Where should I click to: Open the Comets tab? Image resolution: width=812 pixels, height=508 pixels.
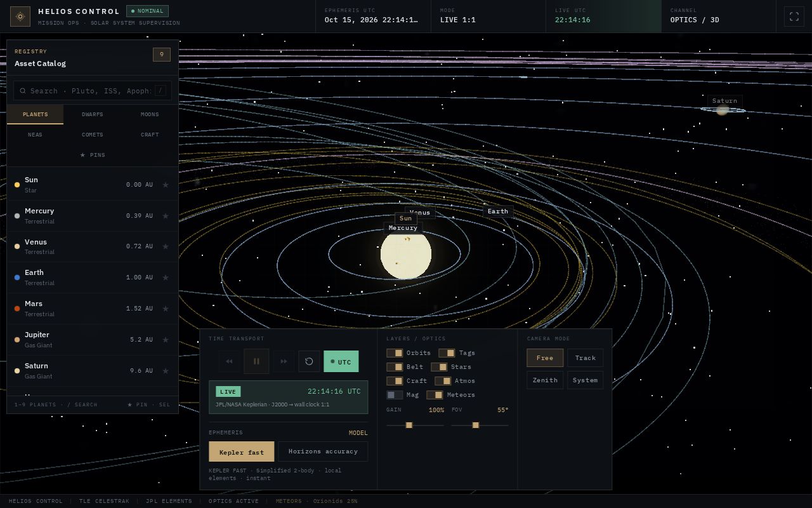[92, 135]
